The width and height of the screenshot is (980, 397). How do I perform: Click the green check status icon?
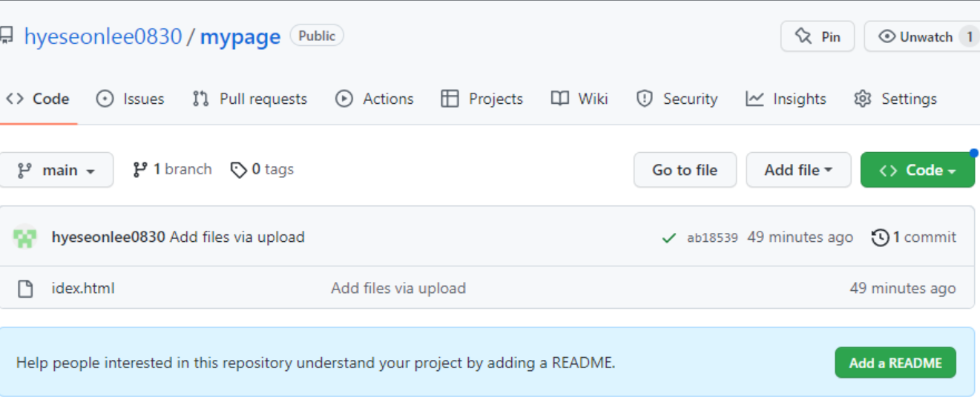click(669, 238)
